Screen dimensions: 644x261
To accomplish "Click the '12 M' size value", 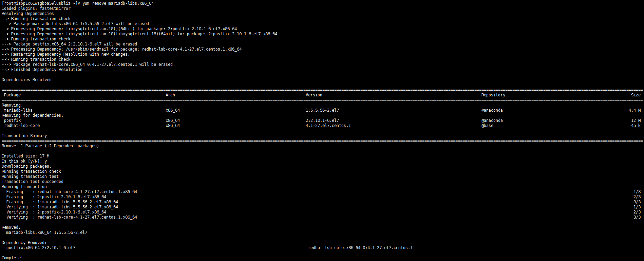I will [636, 120].
